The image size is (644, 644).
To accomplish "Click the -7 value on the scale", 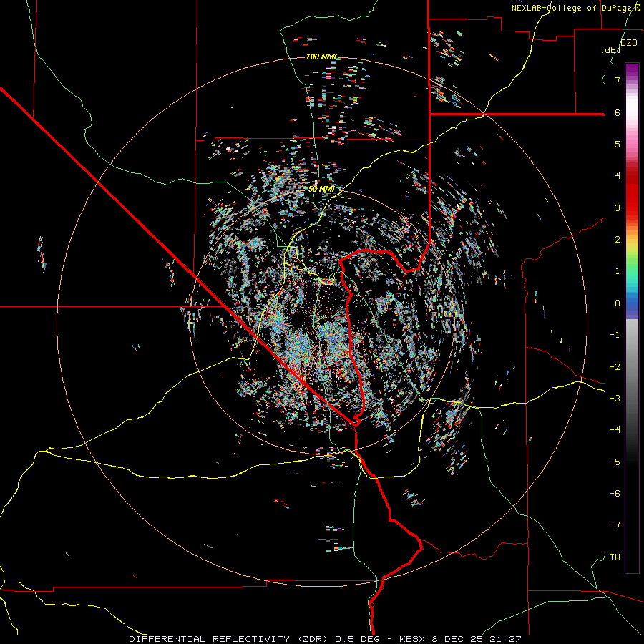I will 615,525.
